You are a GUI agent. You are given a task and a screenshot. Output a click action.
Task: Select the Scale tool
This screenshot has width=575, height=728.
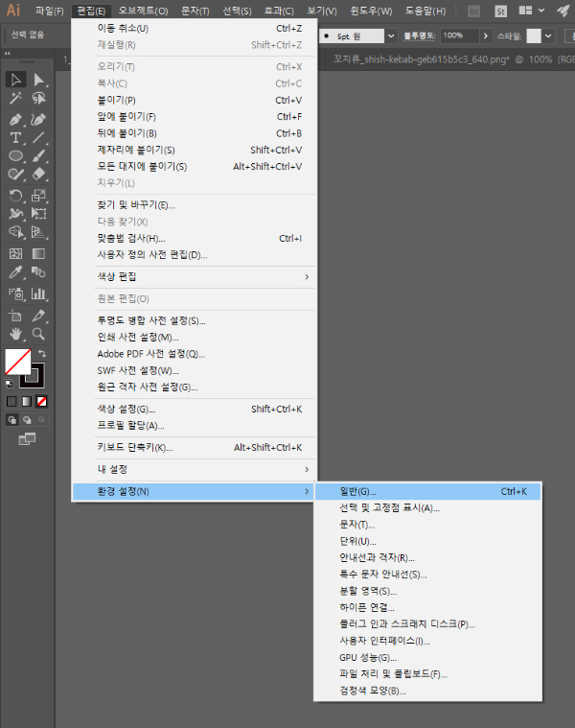39,196
